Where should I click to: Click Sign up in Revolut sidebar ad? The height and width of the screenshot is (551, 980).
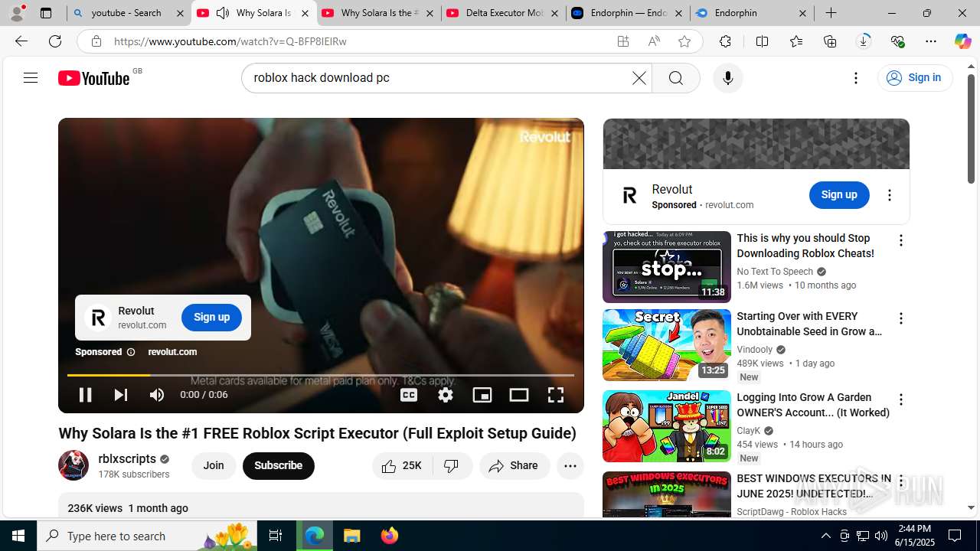point(839,195)
